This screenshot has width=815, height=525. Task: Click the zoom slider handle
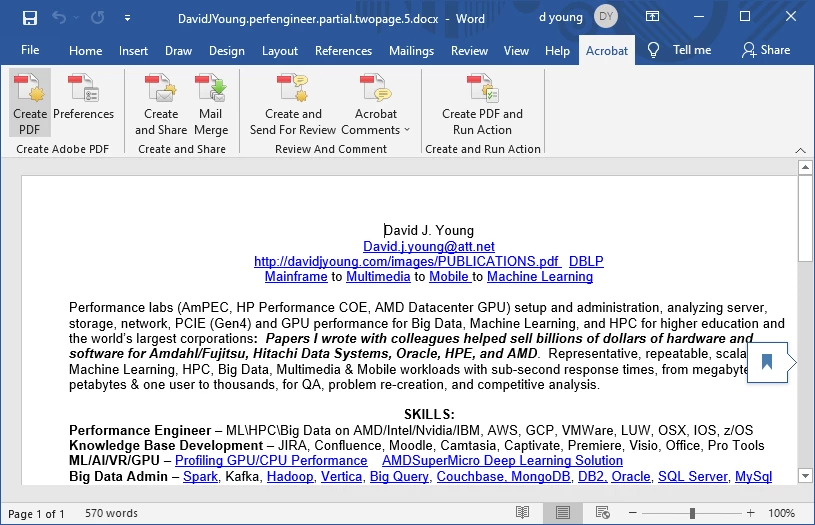coord(692,513)
